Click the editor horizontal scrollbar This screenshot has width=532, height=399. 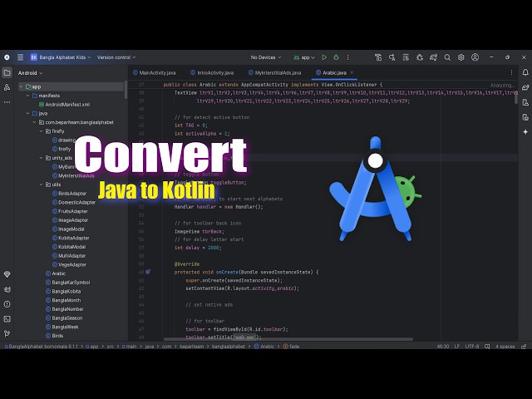pyautogui.click(x=288, y=339)
